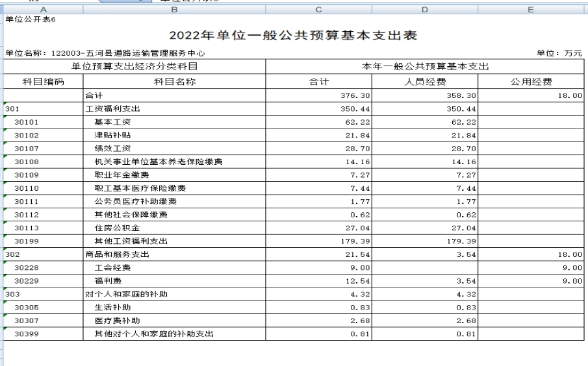The height and width of the screenshot is (366, 588).
Task: Click the cell labeled 单位公开表6
Action: click(31, 19)
